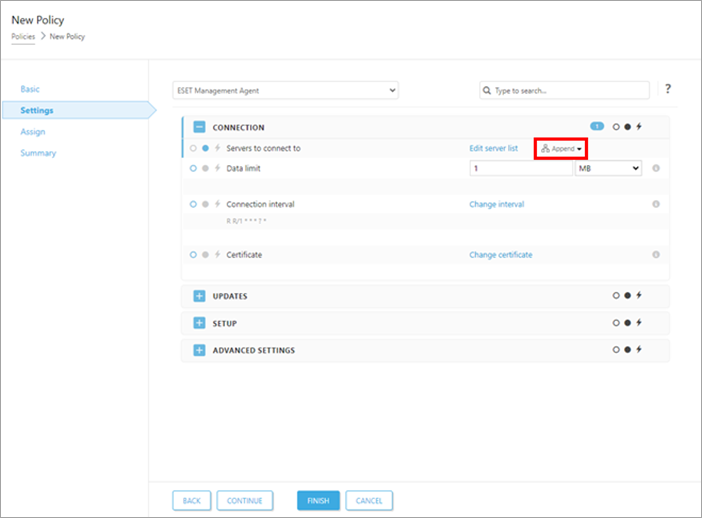702x518 pixels.
Task: Click the Connection interval label
Action: [x=260, y=204]
